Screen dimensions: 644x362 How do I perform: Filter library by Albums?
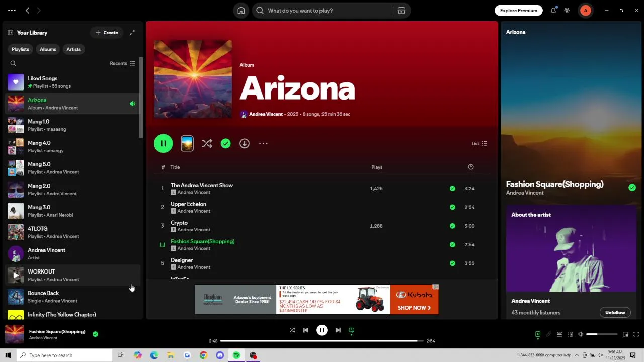tap(48, 49)
